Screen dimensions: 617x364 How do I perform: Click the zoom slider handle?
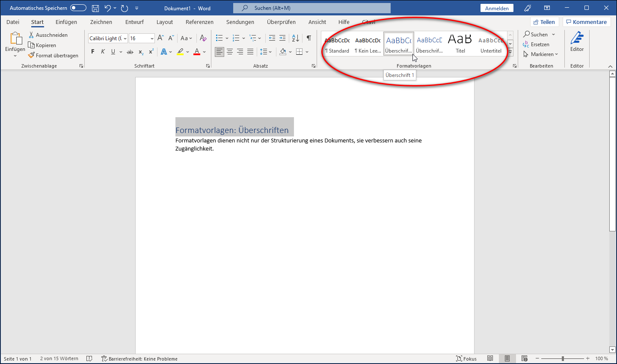click(563, 358)
